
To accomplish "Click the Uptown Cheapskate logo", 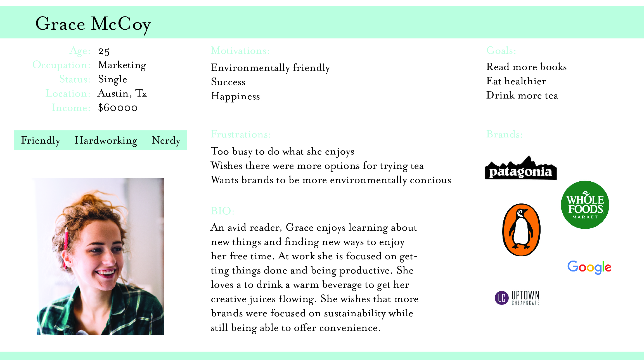I will pos(517,298).
